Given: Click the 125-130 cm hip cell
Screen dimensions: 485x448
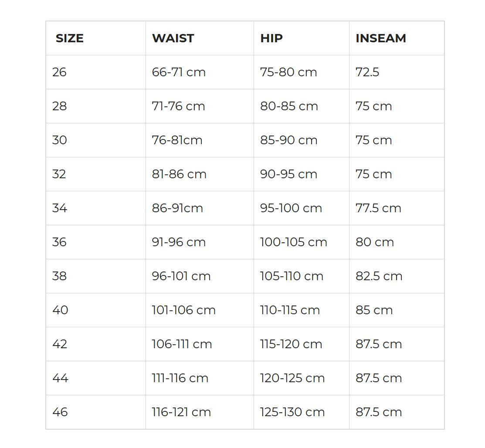Looking at the screenshot, I should pyautogui.click(x=292, y=412).
